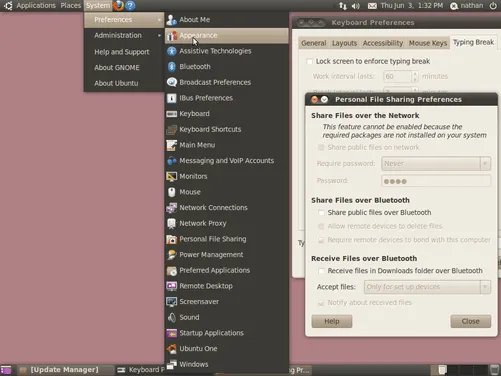This screenshot has width=501, height=376.
Task: Click the show desktop button in bottom panel
Action: tap(6, 370)
